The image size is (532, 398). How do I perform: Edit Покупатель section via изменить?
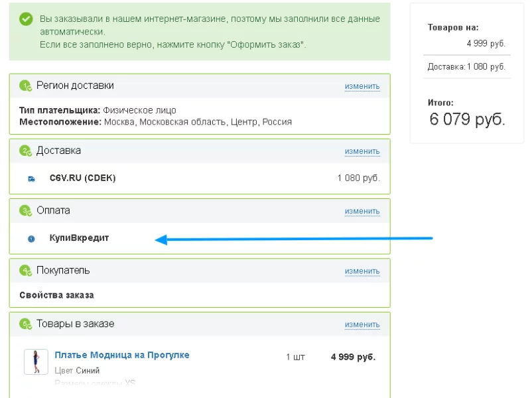(362, 271)
